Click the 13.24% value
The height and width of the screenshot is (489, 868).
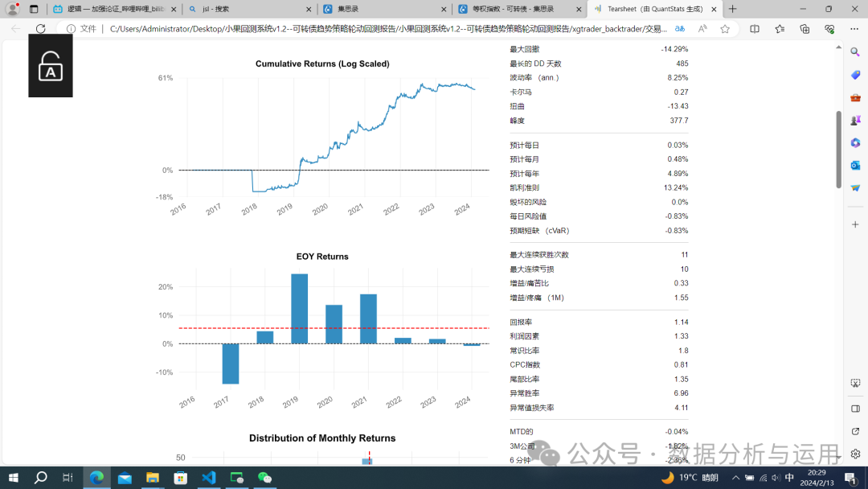(676, 187)
